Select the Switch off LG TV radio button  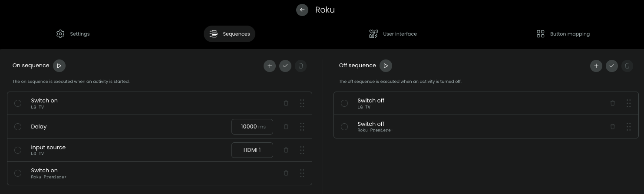pyautogui.click(x=344, y=103)
